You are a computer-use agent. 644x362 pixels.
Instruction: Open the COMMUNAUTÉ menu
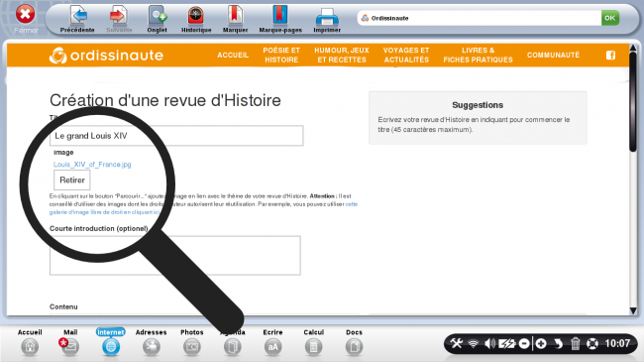click(x=553, y=56)
